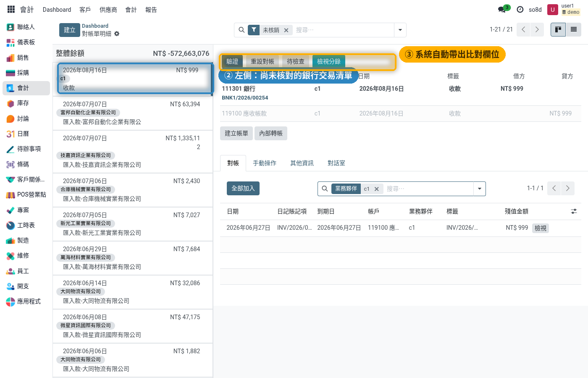The height and width of the screenshot is (378, 588).
Task: Click the top search input field
Action: click(x=344, y=30)
